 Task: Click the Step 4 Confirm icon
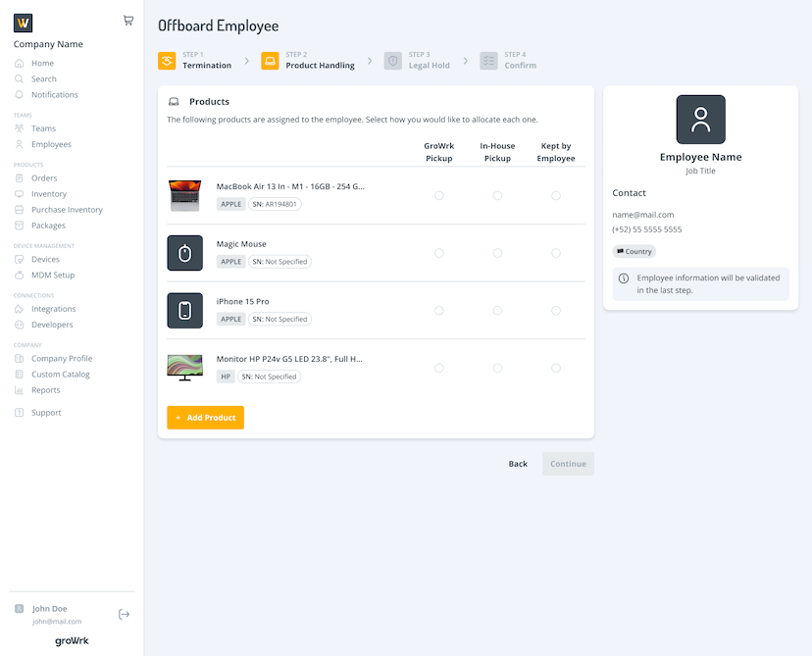pos(488,61)
